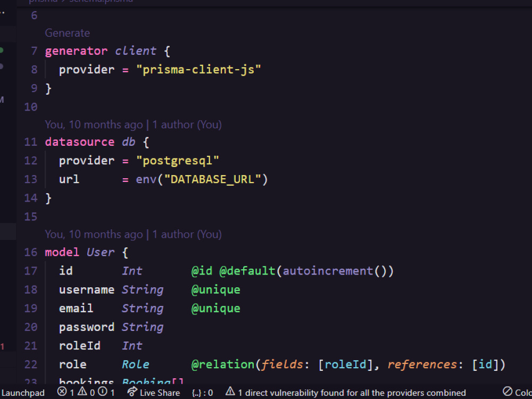Screen dimensions: 532x399
Task: Open the direct vulnerability warning in status bar
Action: 345,393
